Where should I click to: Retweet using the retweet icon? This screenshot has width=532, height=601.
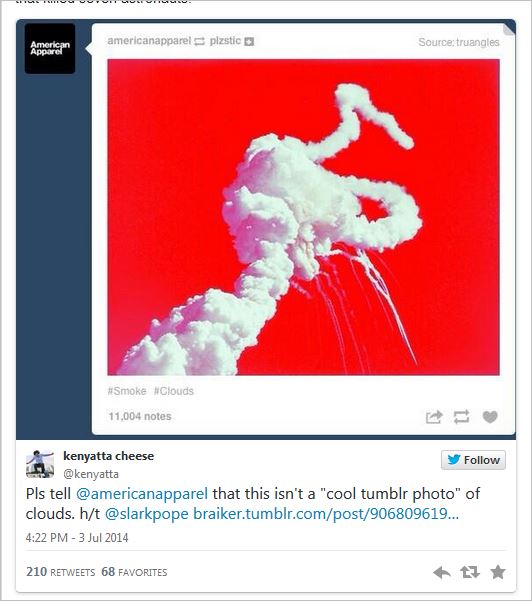(470, 572)
